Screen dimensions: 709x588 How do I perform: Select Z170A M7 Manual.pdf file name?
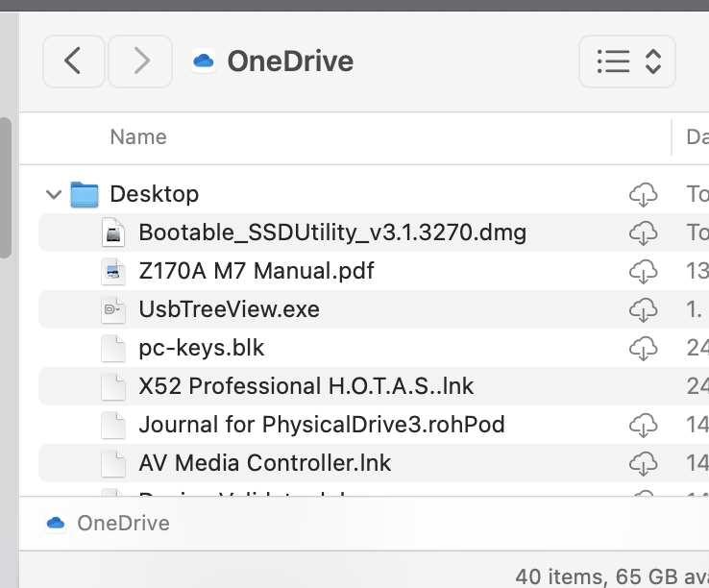257,271
